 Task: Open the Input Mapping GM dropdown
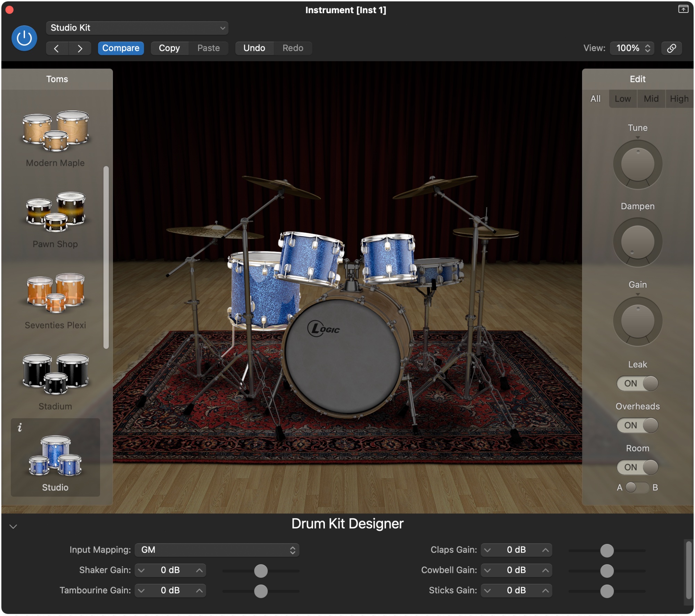point(217,550)
